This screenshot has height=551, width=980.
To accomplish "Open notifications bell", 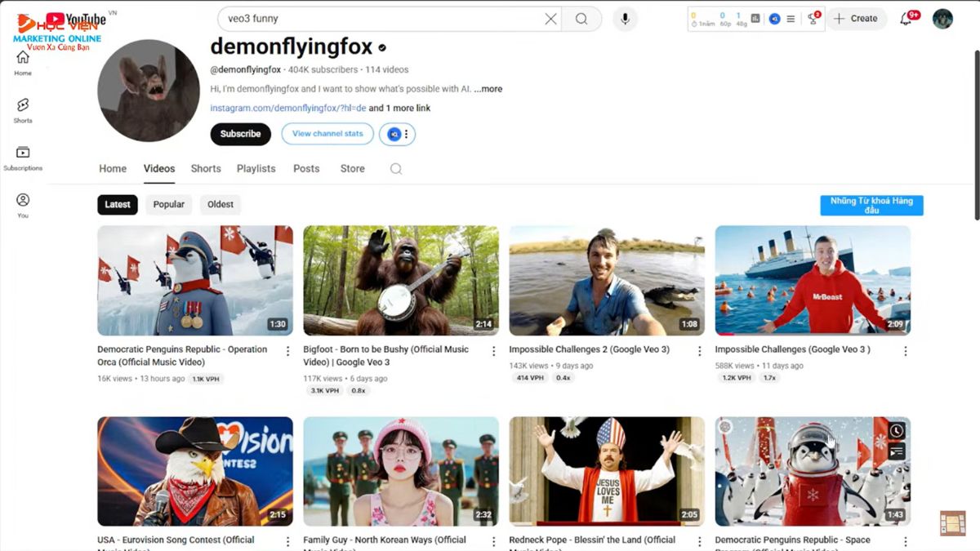I will point(907,18).
